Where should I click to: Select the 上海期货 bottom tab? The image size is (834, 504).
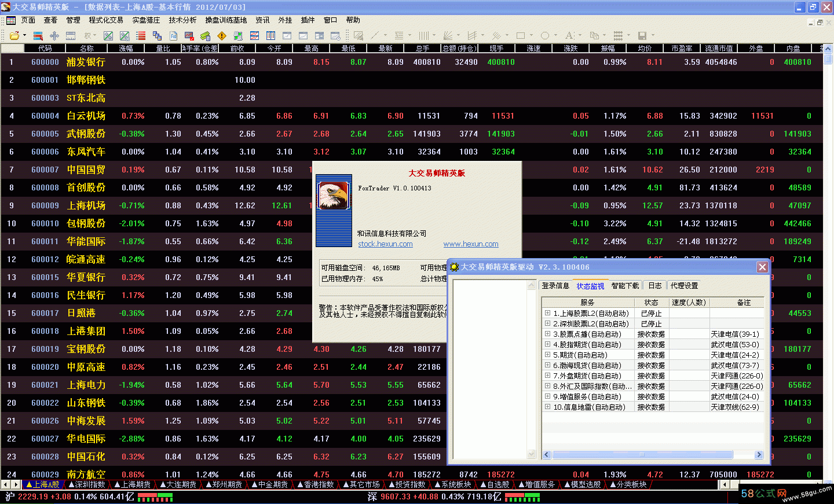[133, 484]
